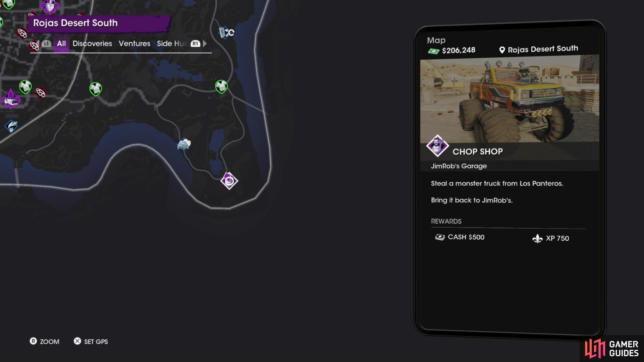644x362 pixels.
Task: Open the Discoveries filter tab
Action: tap(92, 44)
